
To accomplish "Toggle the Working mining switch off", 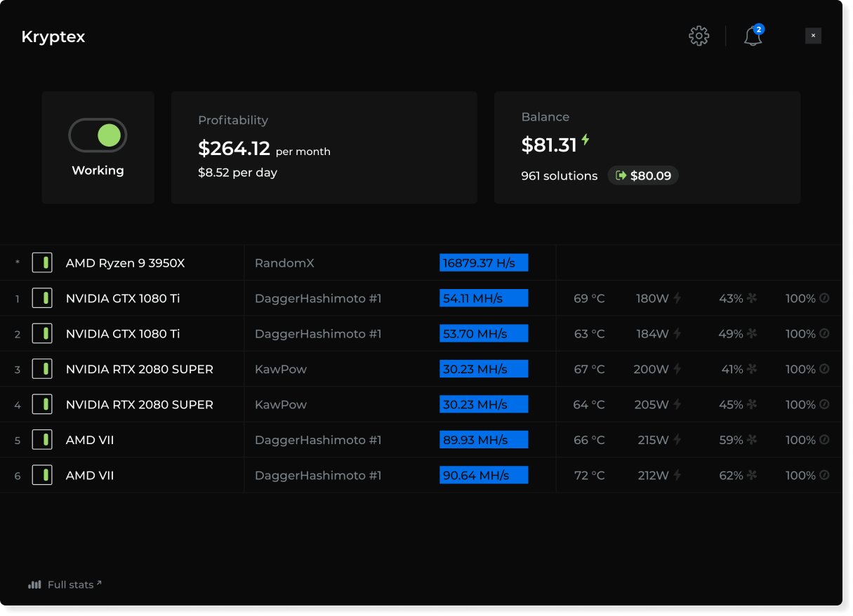I will click(x=98, y=135).
